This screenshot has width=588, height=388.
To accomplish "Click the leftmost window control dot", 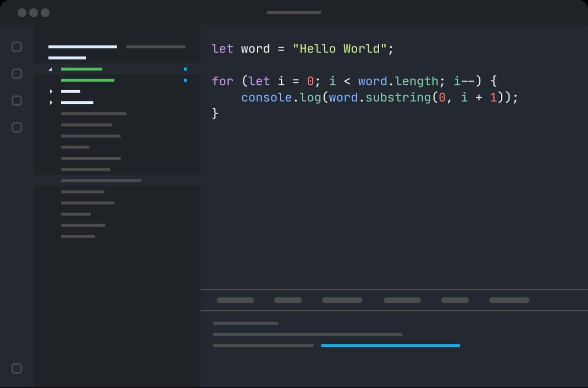I will point(22,13).
